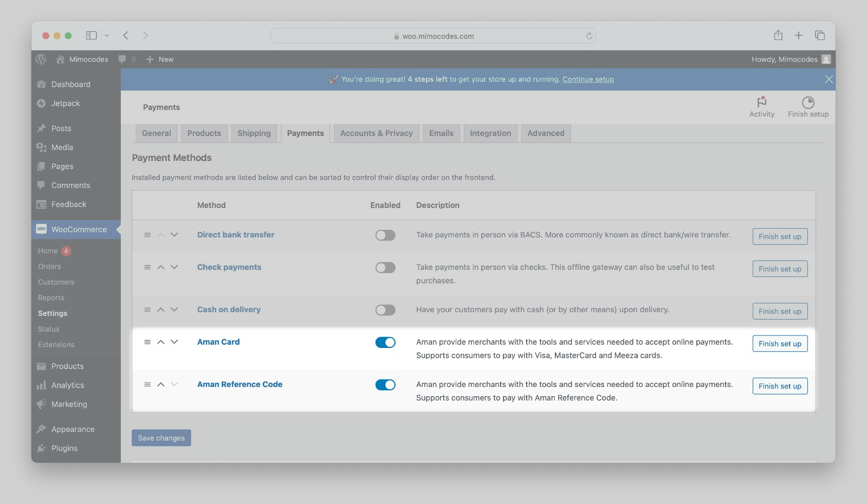Move Check payments up with the chevron
The width and height of the screenshot is (867, 504).
(161, 267)
